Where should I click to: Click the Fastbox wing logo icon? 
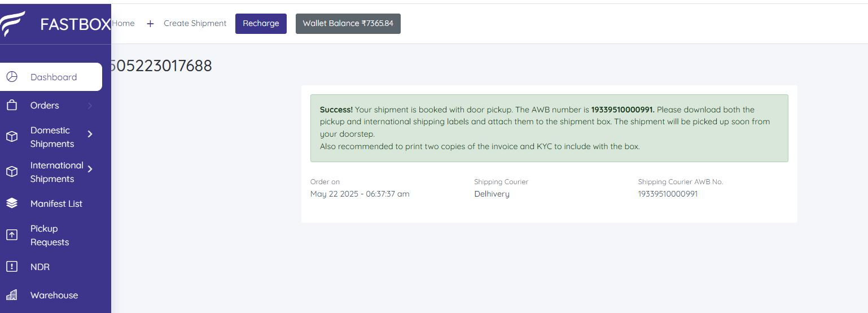(12, 23)
